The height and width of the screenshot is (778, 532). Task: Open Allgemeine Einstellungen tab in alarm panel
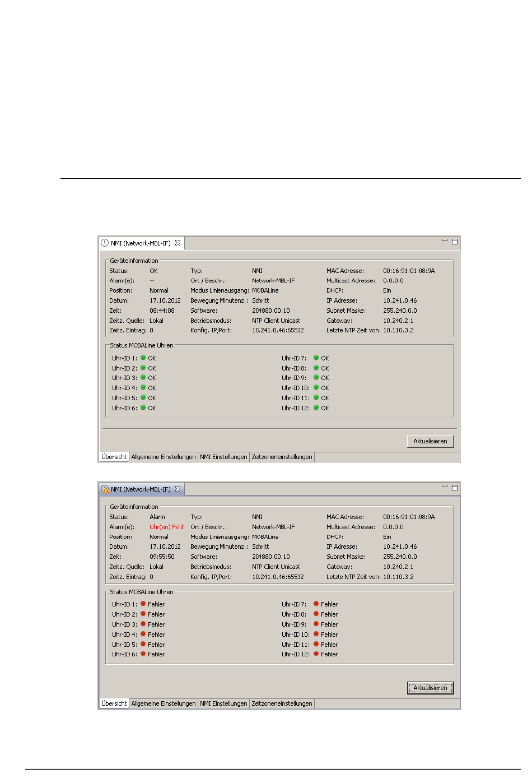(164, 703)
